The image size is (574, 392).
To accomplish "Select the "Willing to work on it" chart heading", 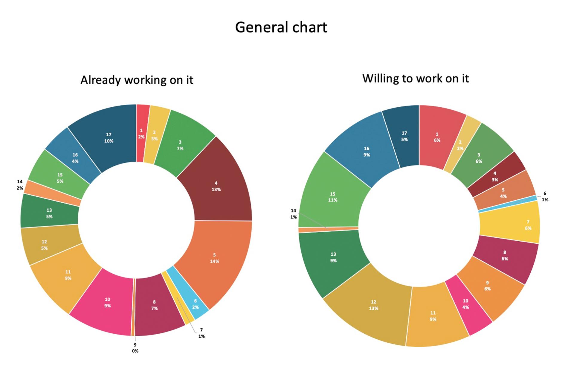I will pos(415,79).
